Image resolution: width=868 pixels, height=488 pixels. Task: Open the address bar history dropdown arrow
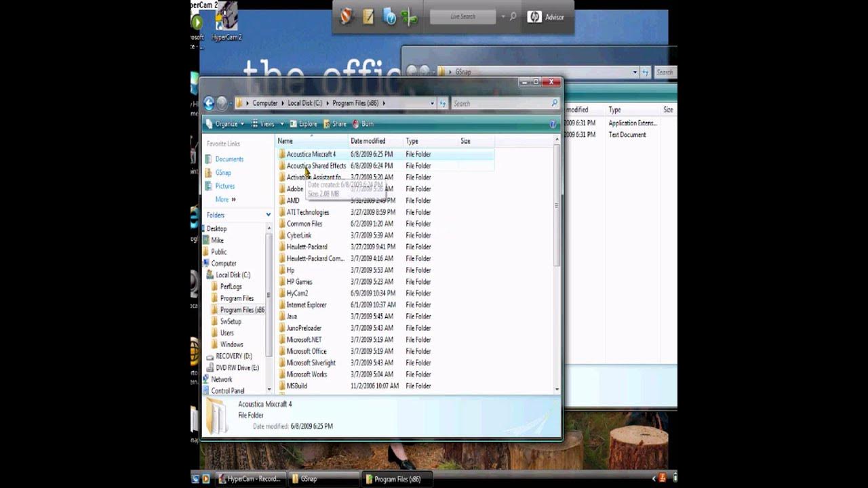pos(432,103)
